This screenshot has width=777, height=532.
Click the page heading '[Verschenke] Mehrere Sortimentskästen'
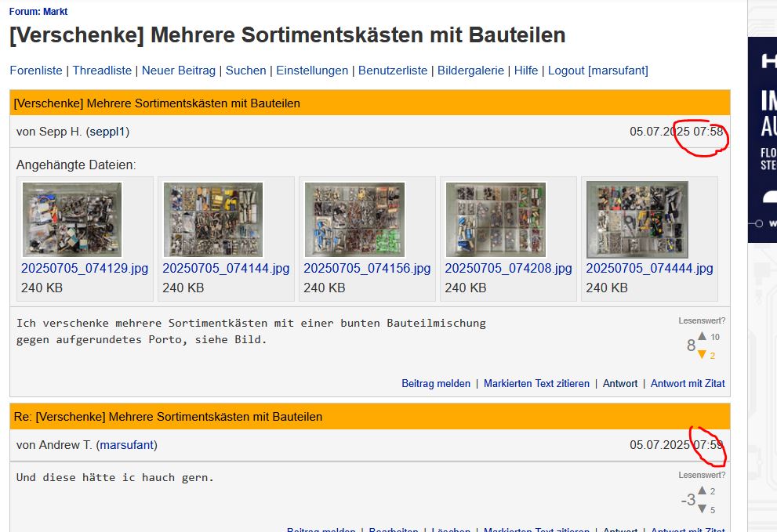pos(288,35)
